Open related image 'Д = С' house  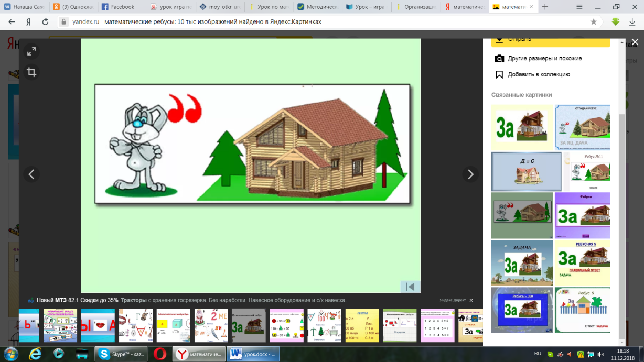(526, 172)
